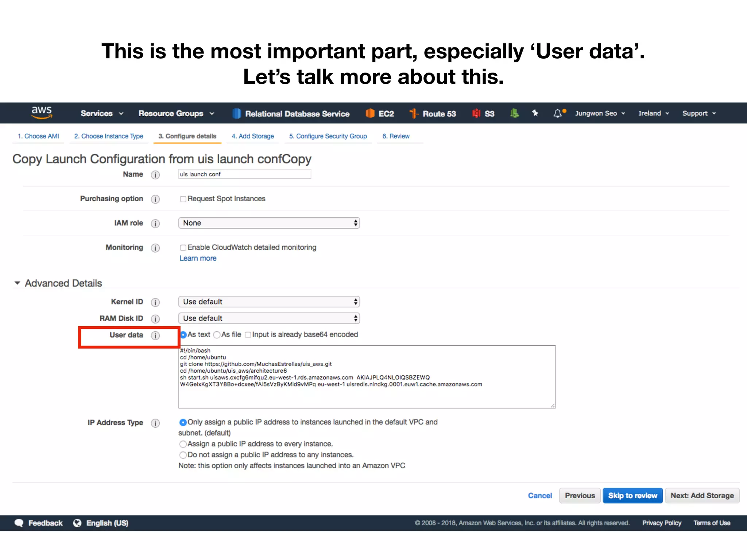747x560 pixels.
Task: Open the S3 shortcut
Action: [x=483, y=114]
